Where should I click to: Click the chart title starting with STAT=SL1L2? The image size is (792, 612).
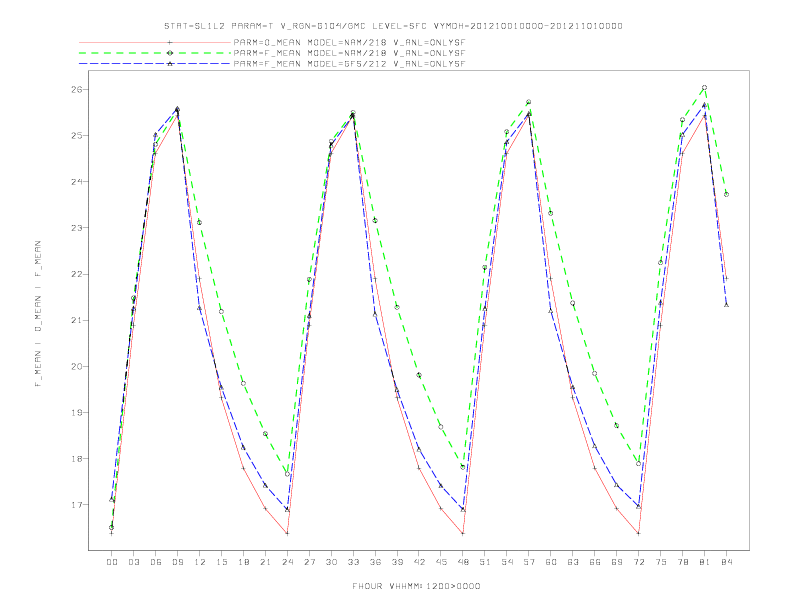[x=393, y=26]
